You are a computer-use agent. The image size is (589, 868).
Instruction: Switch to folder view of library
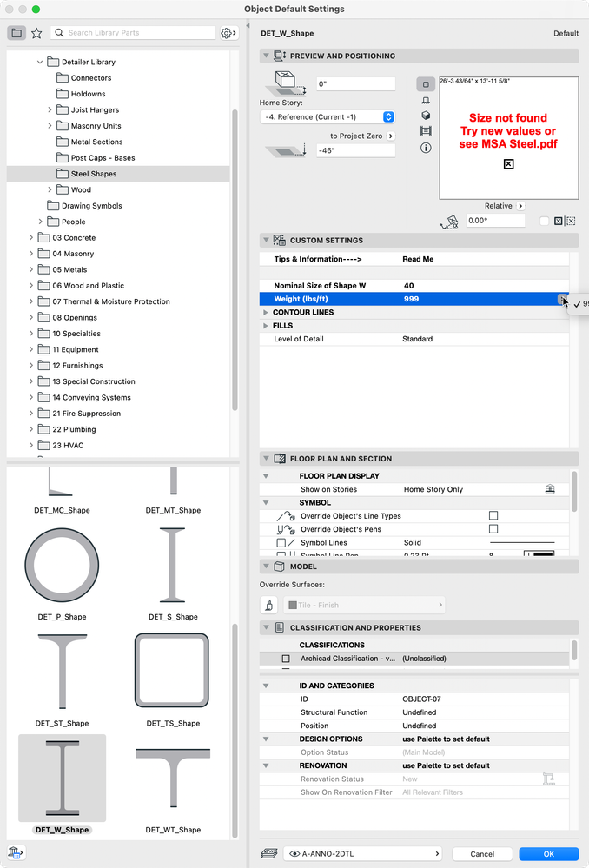(x=17, y=33)
